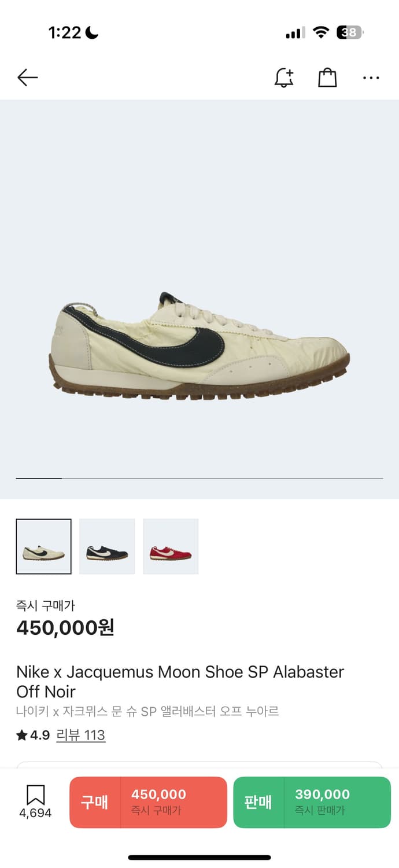
Task: Tap 390,000 즉시 판매가 price in sell button
Action: pos(322,801)
